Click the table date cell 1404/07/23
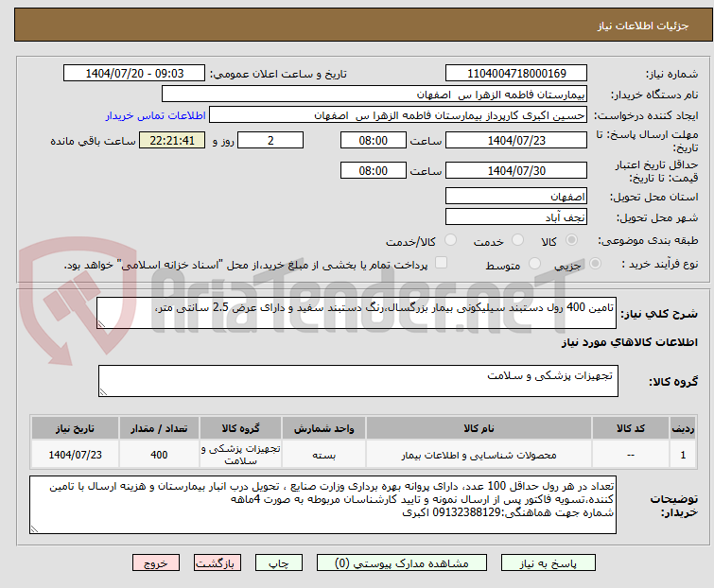This screenshot has width=714, height=588. pyautogui.click(x=75, y=455)
